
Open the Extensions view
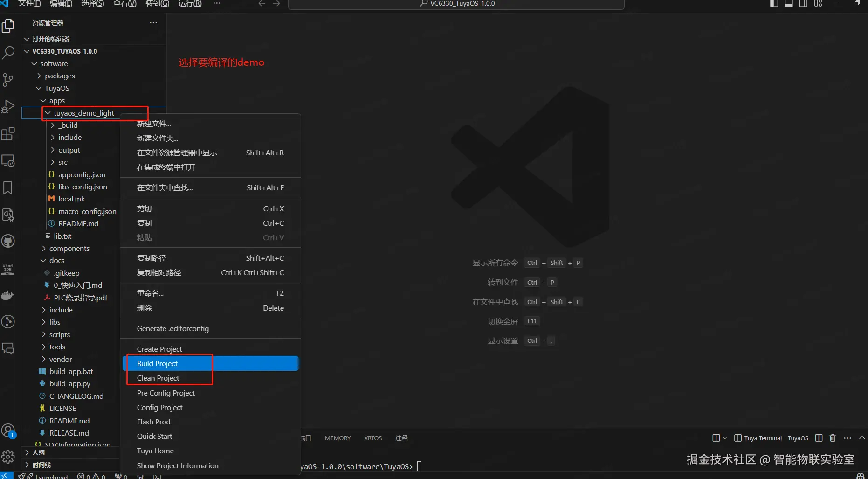[x=8, y=134]
